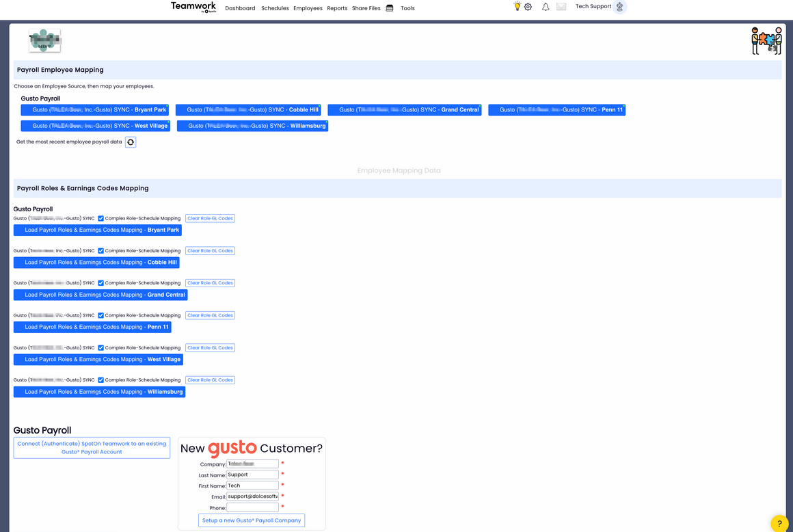Click the lightbulb tips icon
Viewport: 793px width, 532px height.
click(517, 6)
